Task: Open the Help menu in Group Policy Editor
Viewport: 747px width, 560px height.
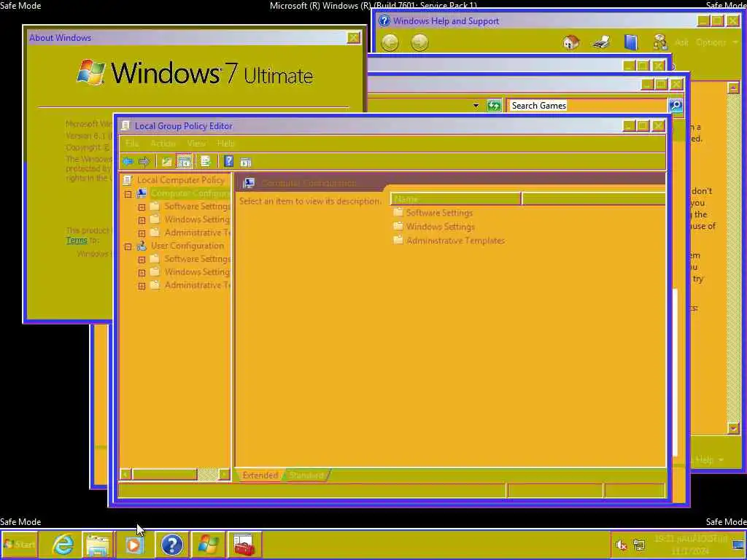Action: coord(226,144)
